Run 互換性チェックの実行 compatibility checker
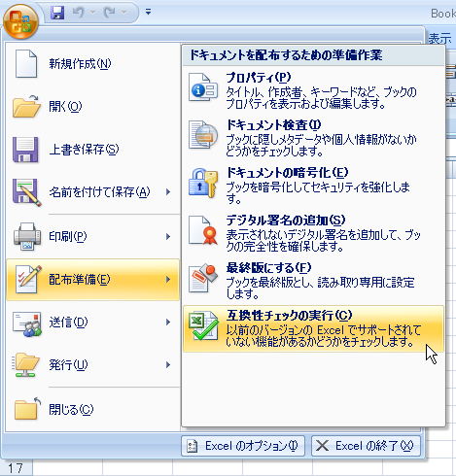 pyautogui.click(x=313, y=328)
